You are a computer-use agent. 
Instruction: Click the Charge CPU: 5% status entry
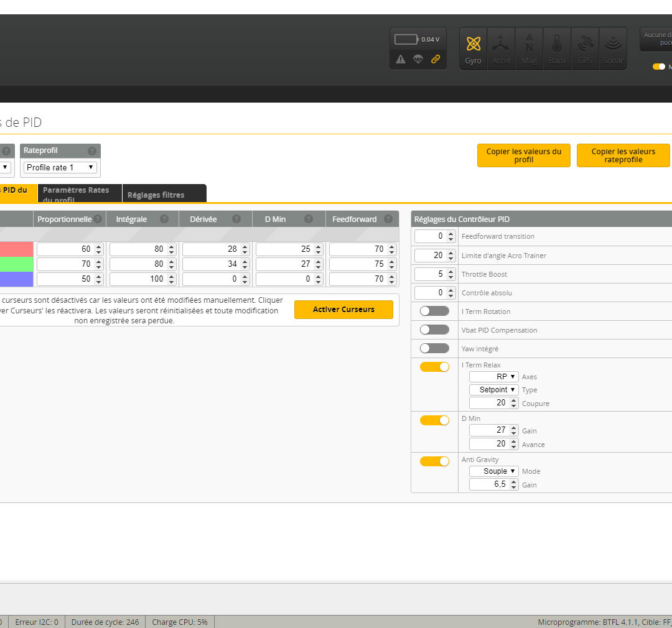[x=180, y=622]
